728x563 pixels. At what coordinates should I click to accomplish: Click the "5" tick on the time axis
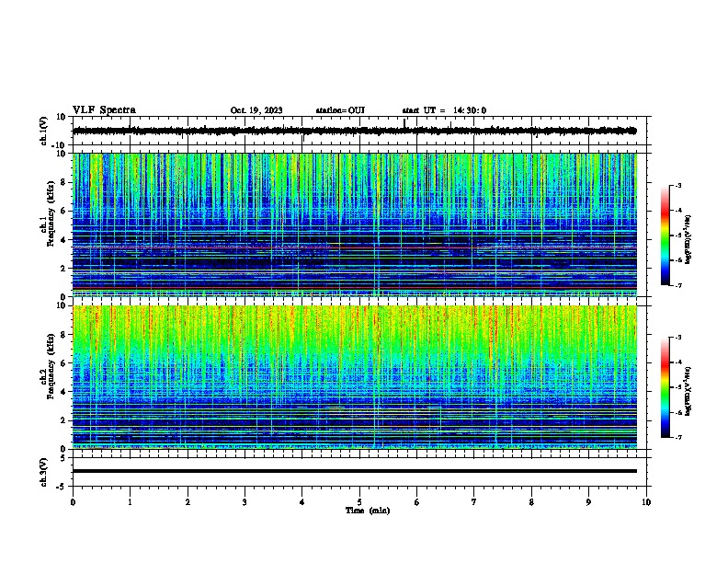(359, 502)
